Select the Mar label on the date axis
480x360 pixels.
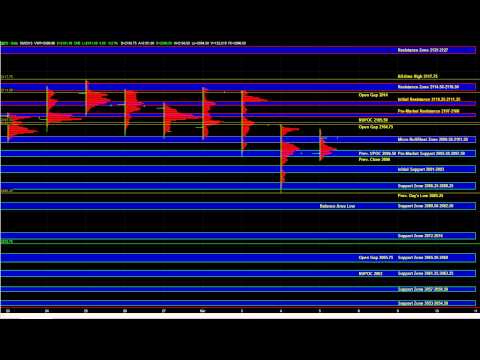(203, 311)
